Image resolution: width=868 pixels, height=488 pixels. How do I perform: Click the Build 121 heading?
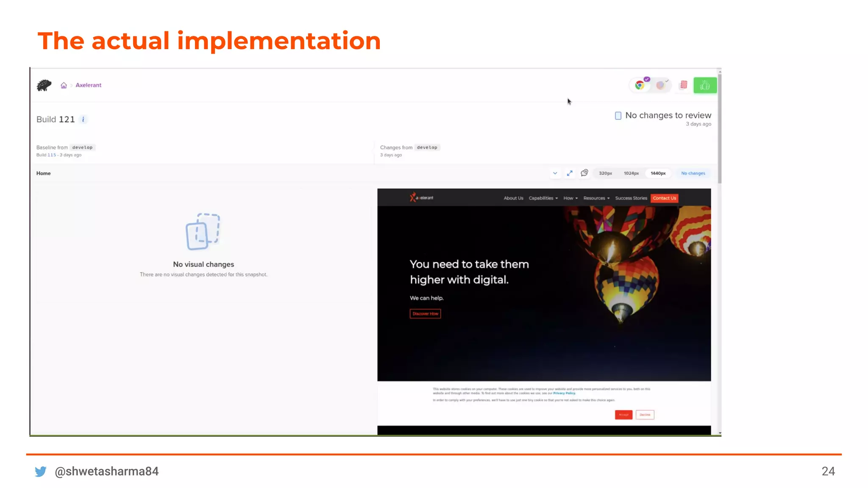pyautogui.click(x=56, y=119)
